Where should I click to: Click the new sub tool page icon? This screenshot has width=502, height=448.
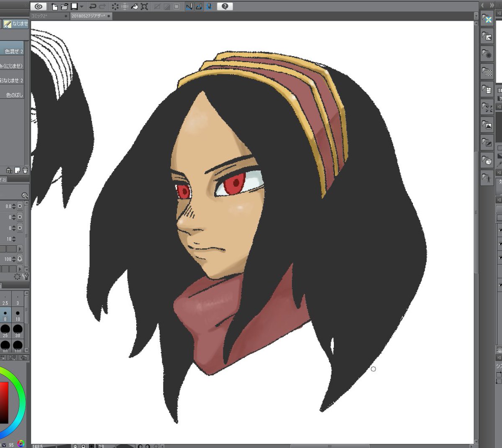pyautogui.click(x=17, y=170)
